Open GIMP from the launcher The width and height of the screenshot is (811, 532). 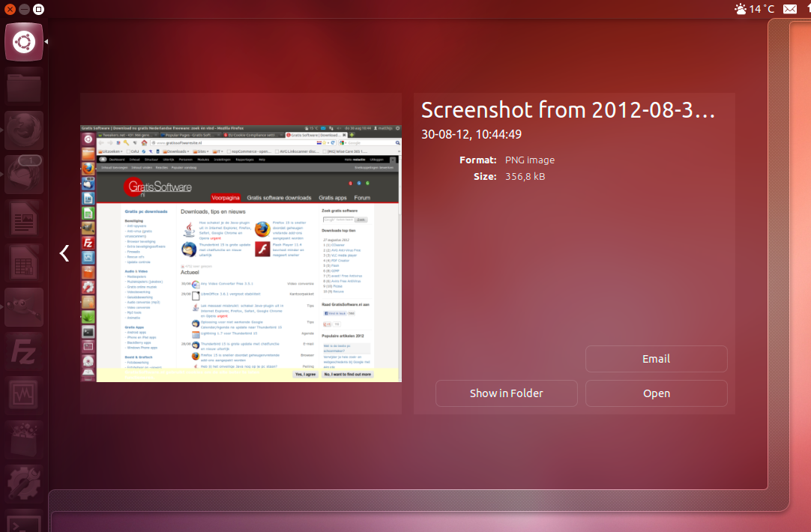pos(24,308)
